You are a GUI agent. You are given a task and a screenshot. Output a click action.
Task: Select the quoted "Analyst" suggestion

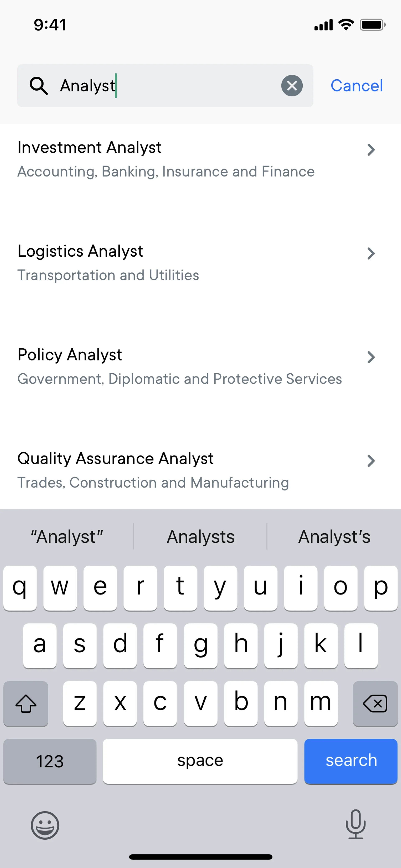coord(67,536)
